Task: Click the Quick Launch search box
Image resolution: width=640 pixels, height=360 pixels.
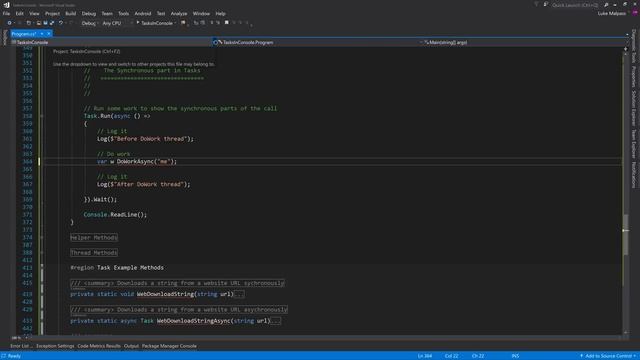Action: point(575,5)
